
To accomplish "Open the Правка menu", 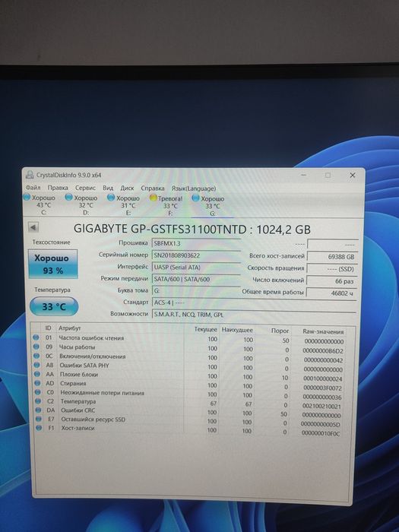I will coord(58,188).
